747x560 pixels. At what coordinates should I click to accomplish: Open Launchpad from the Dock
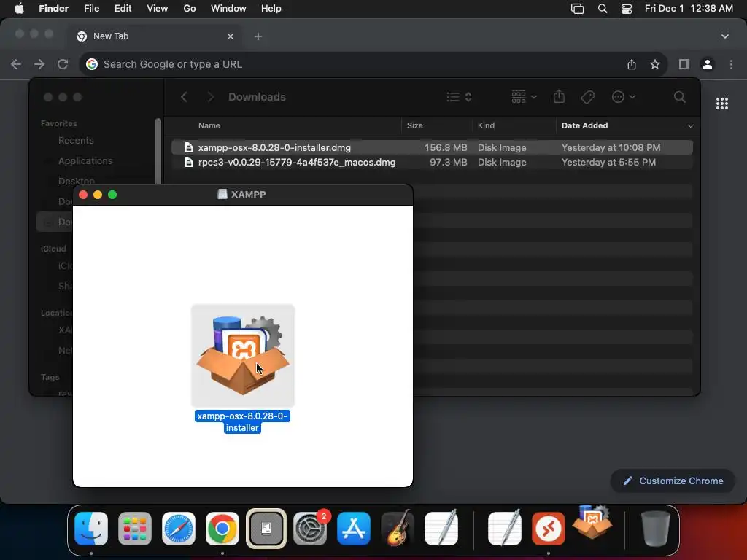coord(135,528)
